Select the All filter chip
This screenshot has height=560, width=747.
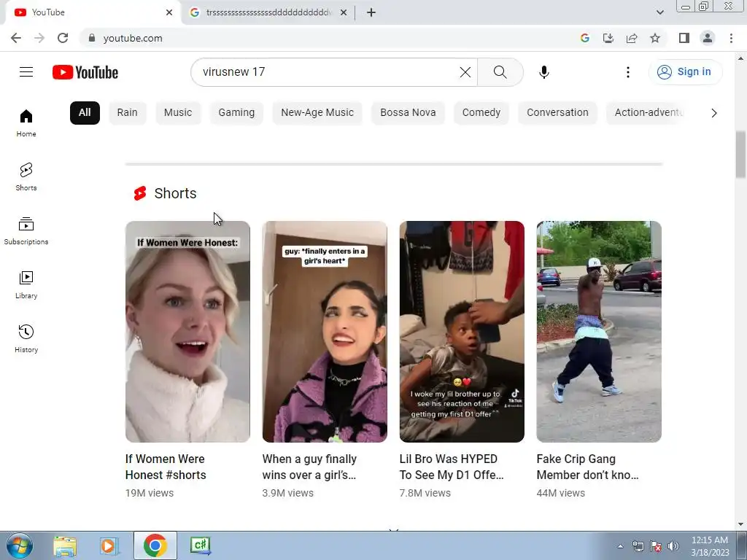(x=85, y=113)
